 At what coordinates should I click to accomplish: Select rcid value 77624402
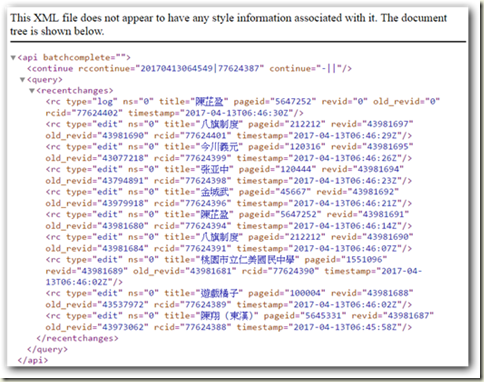[97, 113]
